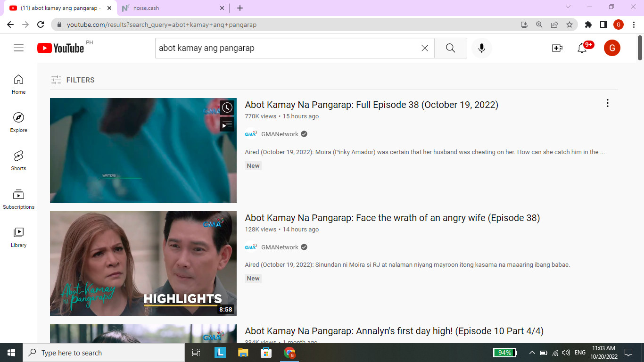Screen dimensions: 644x362
Task: Open GMANetwork channel avatar for the angry wife video
Action: point(251,247)
